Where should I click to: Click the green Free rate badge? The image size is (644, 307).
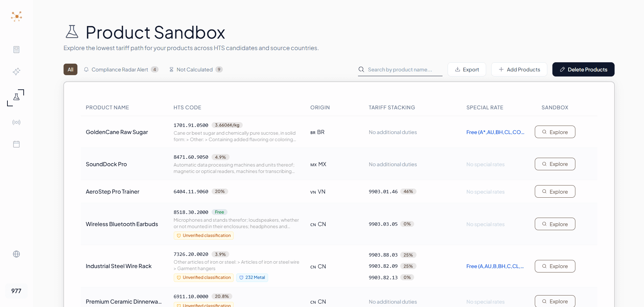219,212
